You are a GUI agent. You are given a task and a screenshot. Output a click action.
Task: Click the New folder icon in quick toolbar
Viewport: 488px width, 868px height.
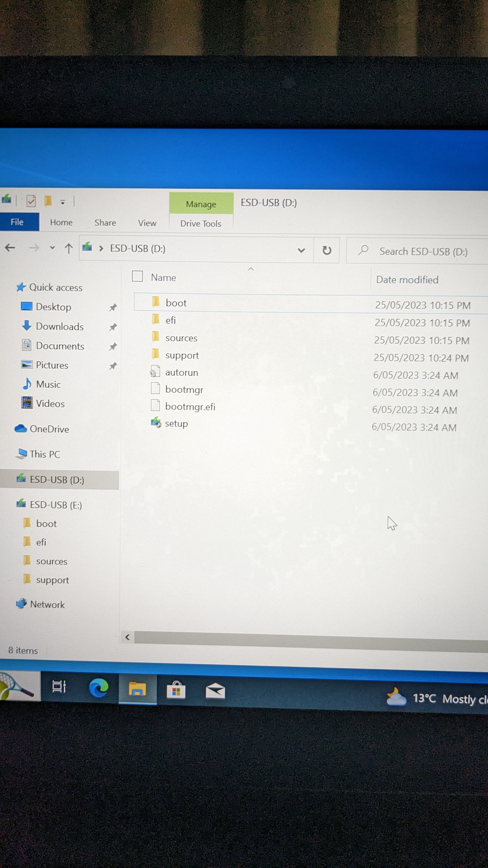pyautogui.click(x=48, y=201)
